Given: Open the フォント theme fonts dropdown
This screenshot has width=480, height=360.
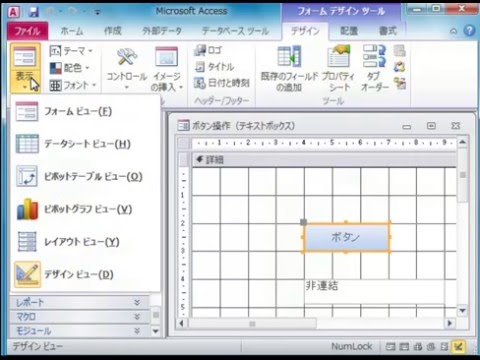Looking at the screenshot, I should coord(73,85).
